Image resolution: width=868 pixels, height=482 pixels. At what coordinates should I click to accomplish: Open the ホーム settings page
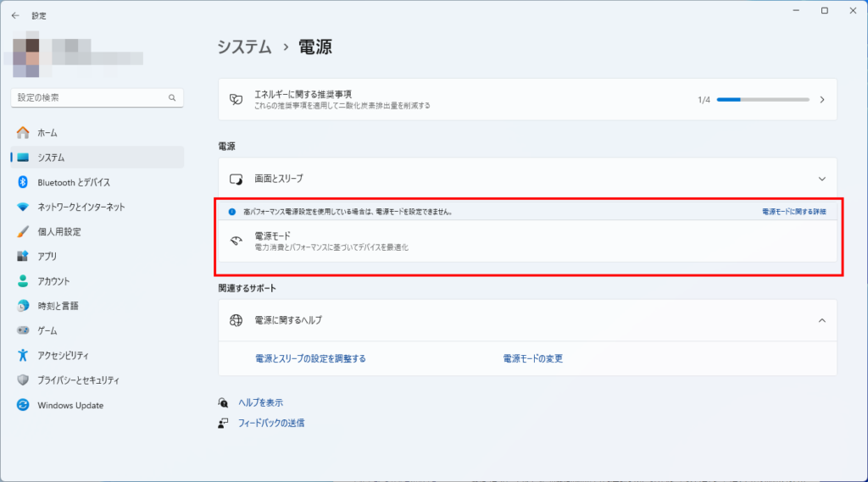pos(97,133)
